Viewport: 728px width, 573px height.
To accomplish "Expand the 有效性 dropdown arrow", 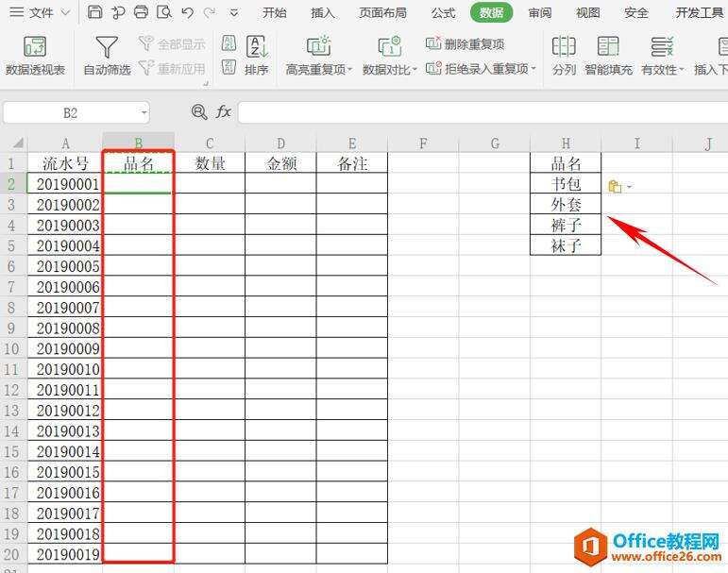I will click(681, 70).
